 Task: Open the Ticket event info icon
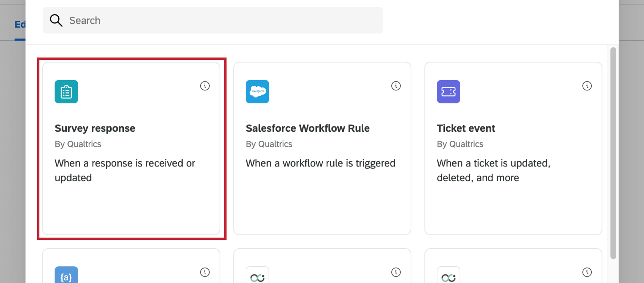pos(587,86)
